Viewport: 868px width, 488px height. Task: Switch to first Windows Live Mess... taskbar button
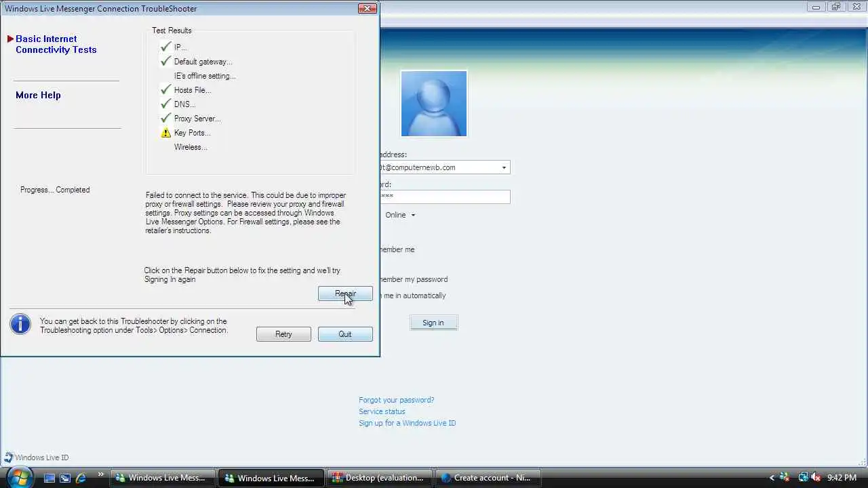click(162, 478)
